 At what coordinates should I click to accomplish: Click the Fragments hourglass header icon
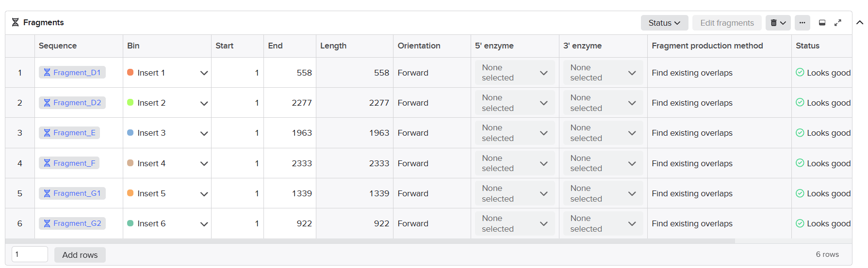(16, 22)
